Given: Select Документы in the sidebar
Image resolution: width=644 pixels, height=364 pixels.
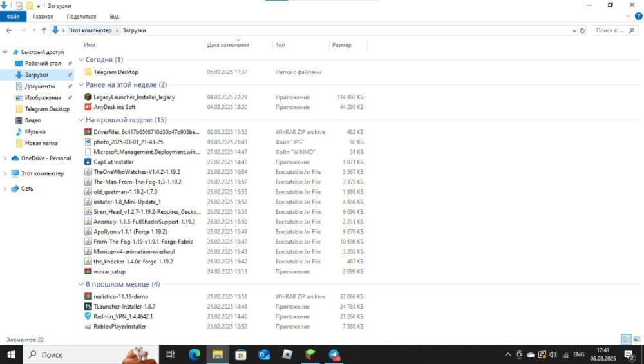Looking at the screenshot, I should [x=39, y=86].
